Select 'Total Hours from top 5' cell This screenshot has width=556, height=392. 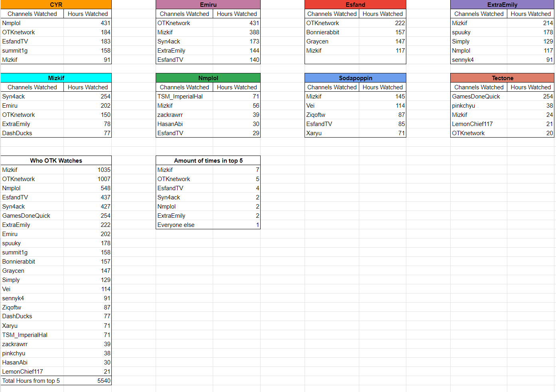[32, 380]
